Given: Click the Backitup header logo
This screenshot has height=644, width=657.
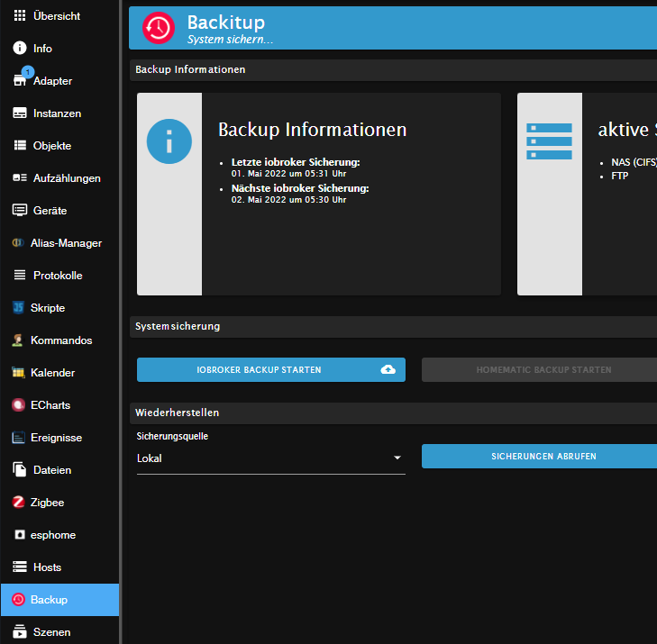Looking at the screenshot, I should pos(159,28).
